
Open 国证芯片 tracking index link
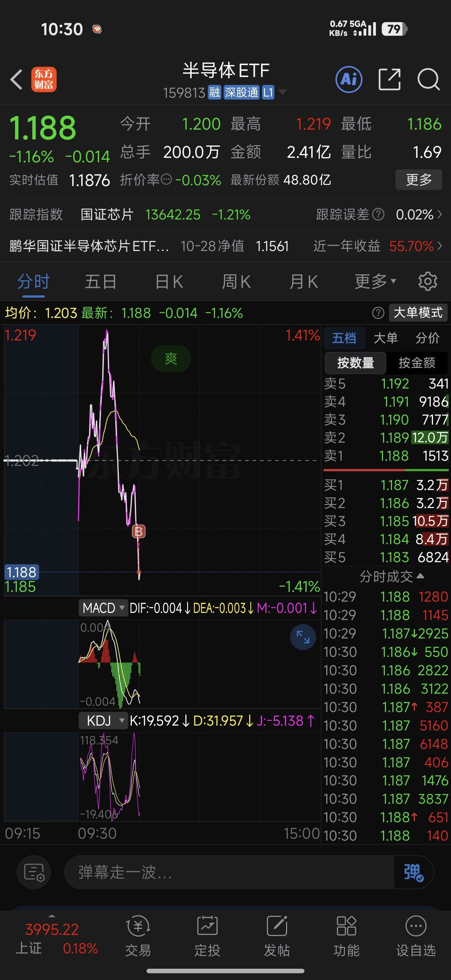click(107, 215)
